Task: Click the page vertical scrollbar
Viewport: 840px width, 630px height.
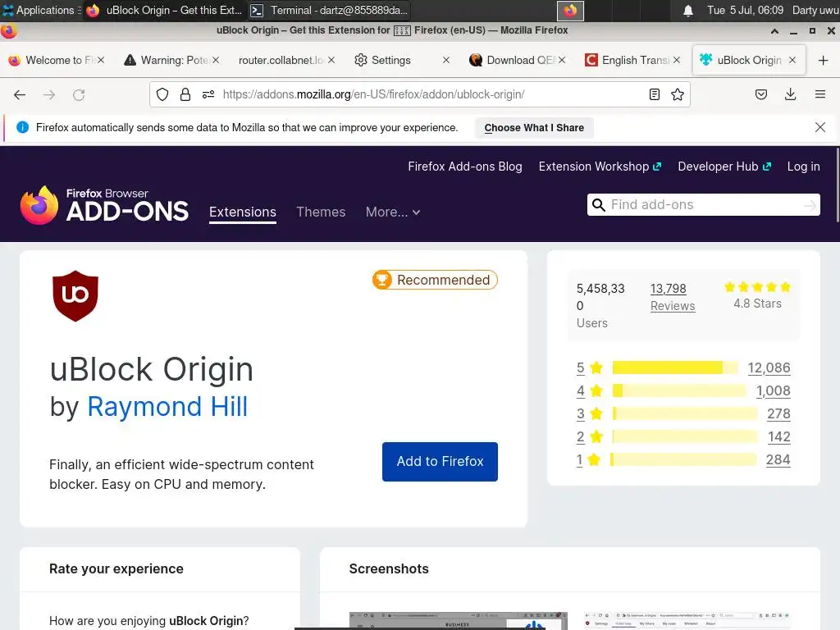Action: click(837, 185)
